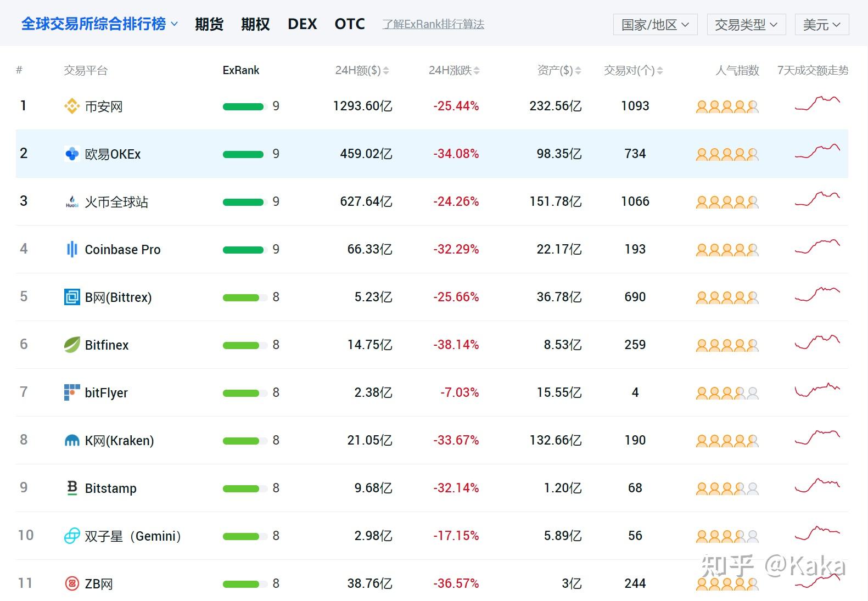This screenshot has height=601, width=868.
Task: Select bitFlyer change -7.03%
Action: [x=460, y=392]
